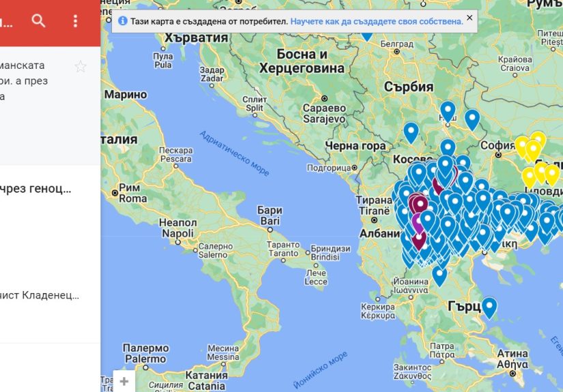The width and height of the screenshot is (563, 392).
Task: Select the blue pin just above Ниш
Action: pos(448,110)
